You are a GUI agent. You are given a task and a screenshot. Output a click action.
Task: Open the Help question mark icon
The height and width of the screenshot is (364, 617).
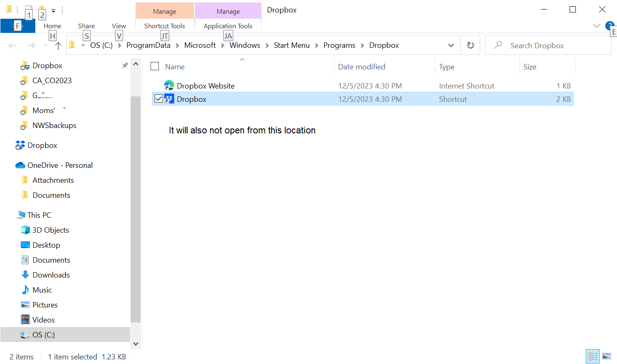pyautogui.click(x=610, y=26)
